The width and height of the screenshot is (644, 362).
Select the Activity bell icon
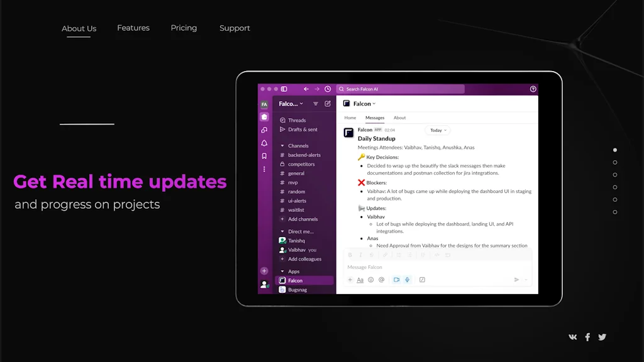click(x=264, y=142)
